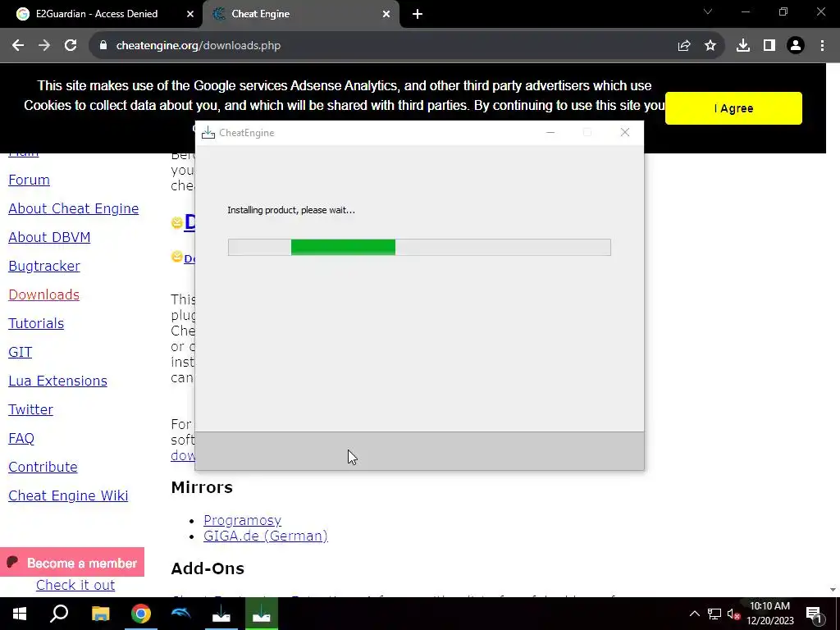840x630 pixels.
Task: Open the Chrome three-dot menu
Action: click(822, 46)
